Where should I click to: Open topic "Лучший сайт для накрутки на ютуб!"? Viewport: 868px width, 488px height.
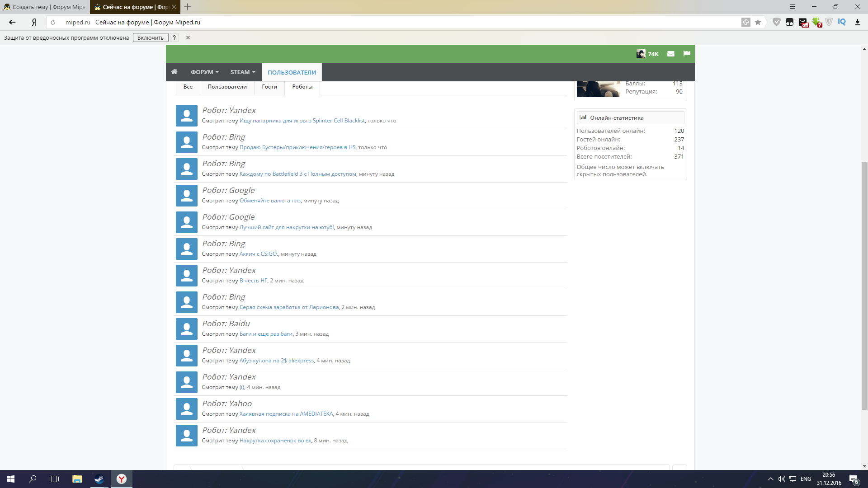[287, 227]
